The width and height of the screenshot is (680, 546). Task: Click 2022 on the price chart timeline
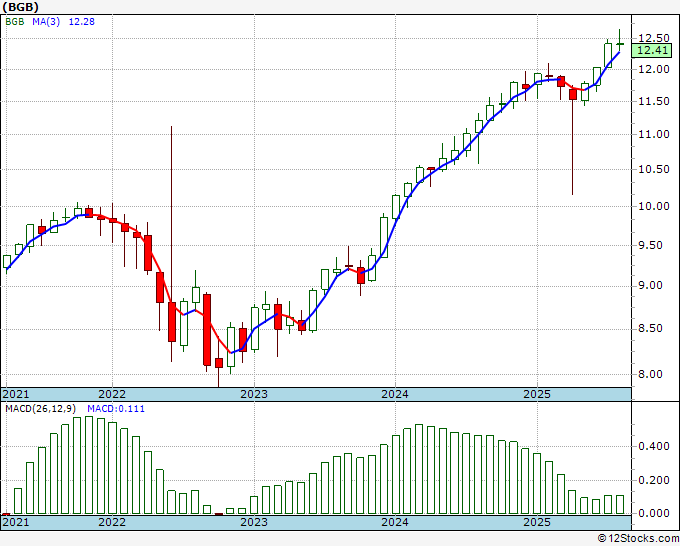(x=112, y=394)
